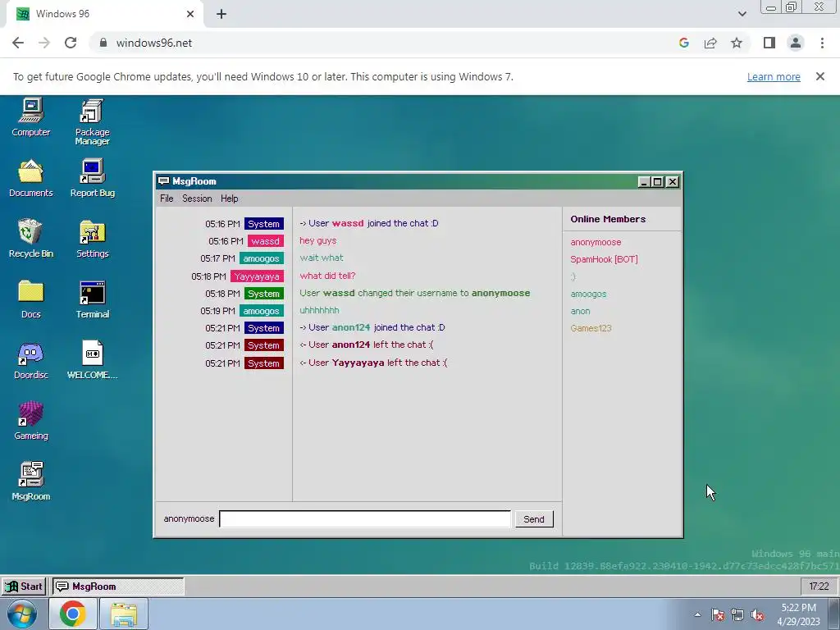Launch the MsgRoom desktop shortcut icon
Image resolution: width=840 pixels, height=630 pixels.
pyautogui.click(x=31, y=482)
